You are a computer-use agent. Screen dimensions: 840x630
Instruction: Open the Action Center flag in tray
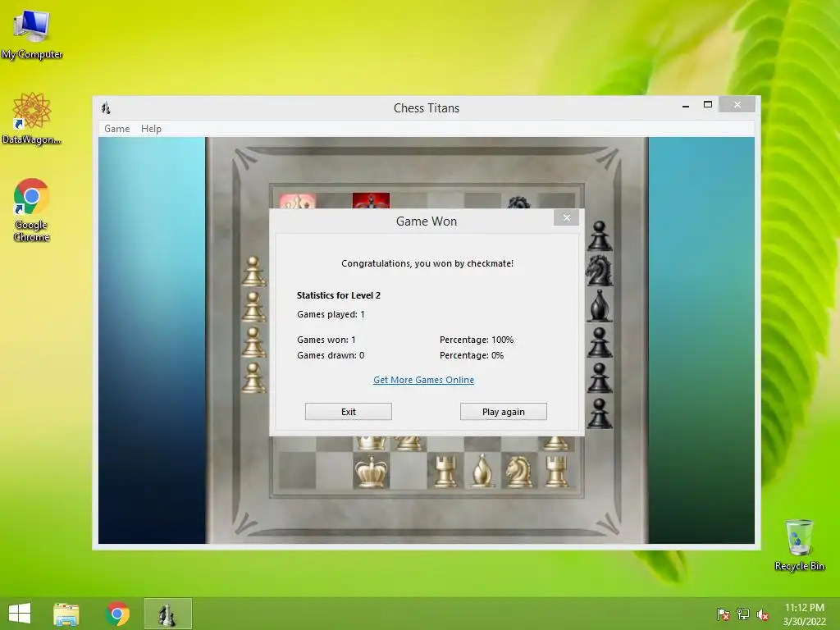(x=724, y=614)
